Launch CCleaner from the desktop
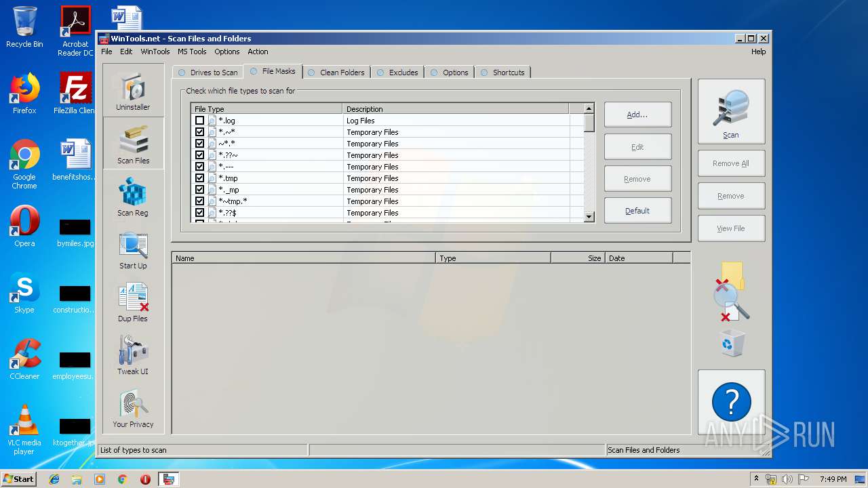The width and height of the screenshot is (868, 488). click(24, 359)
